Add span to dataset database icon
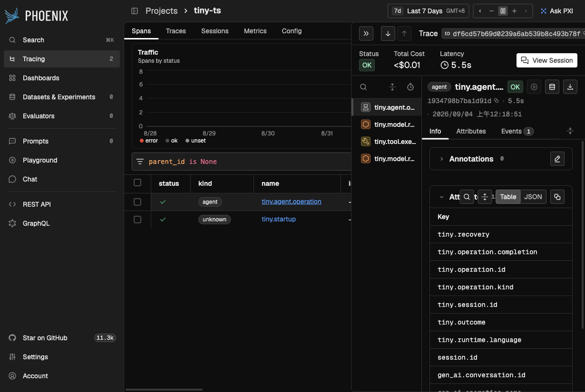585x392 pixels. pos(552,87)
